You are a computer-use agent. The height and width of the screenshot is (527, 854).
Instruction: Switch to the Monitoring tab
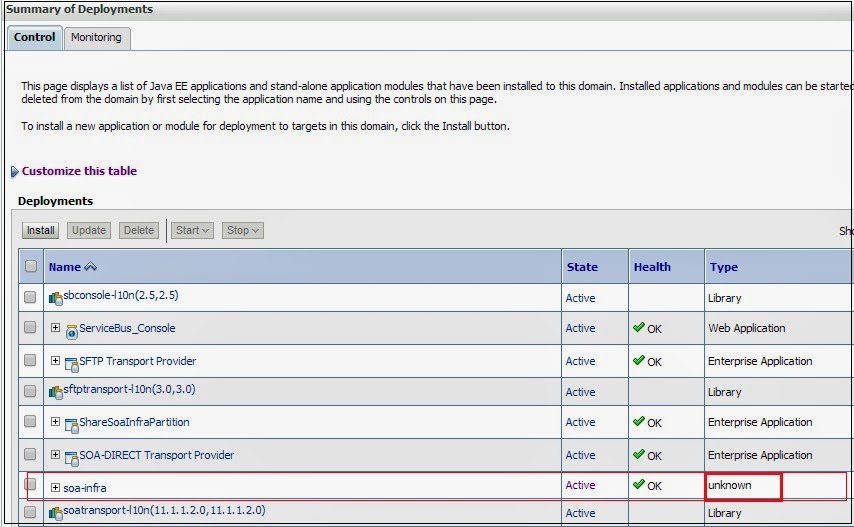(96, 38)
